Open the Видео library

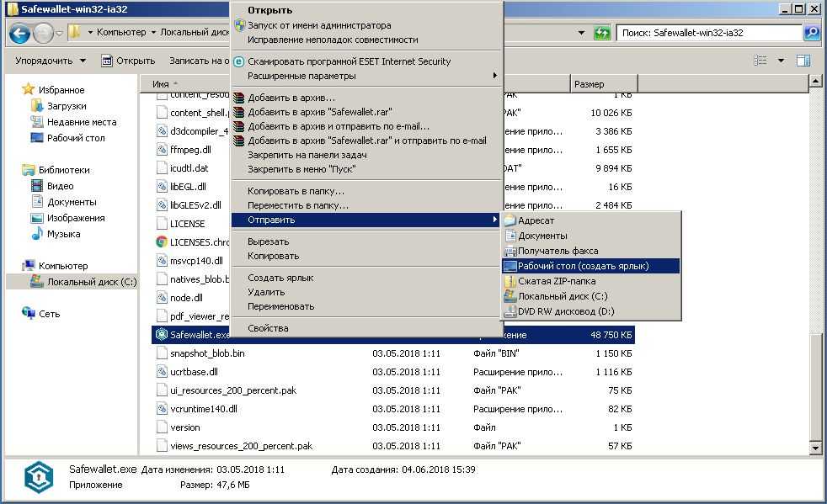coord(60,186)
